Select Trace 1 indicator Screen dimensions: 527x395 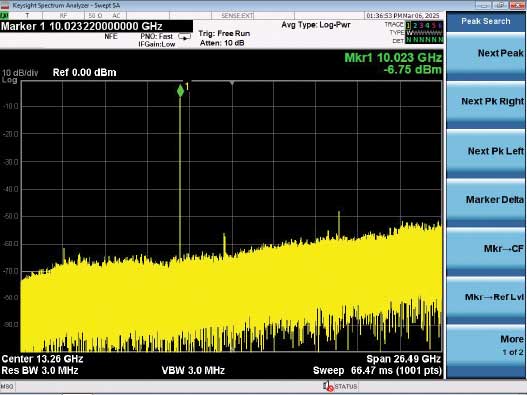(408, 25)
